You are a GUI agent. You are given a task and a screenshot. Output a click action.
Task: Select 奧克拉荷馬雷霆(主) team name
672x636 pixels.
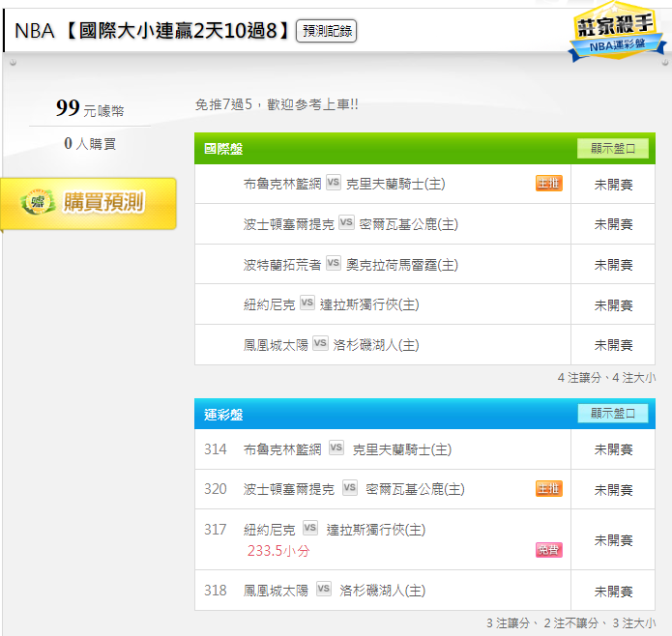pos(402,265)
